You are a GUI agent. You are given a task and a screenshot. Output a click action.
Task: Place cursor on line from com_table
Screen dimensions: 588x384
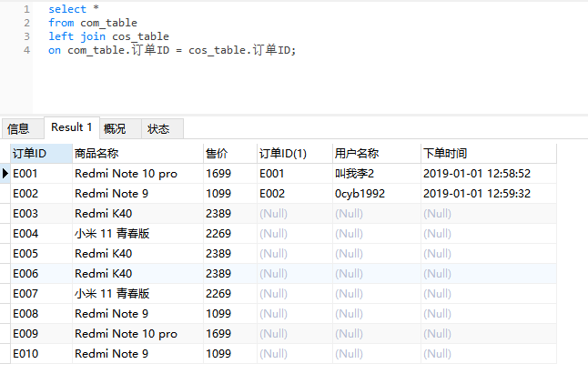coord(93,23)
